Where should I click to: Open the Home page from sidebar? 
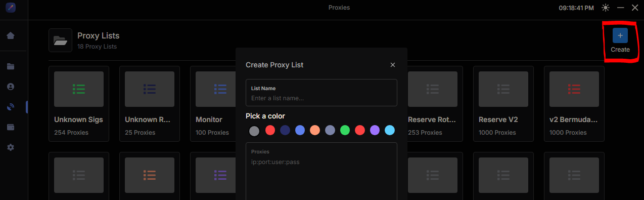click(x=10, y=36)
